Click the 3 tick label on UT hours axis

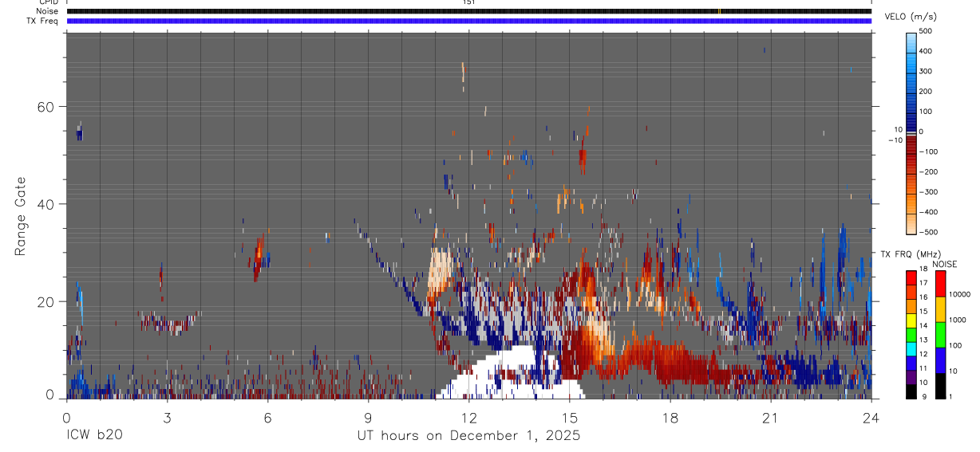pos(168,418)
